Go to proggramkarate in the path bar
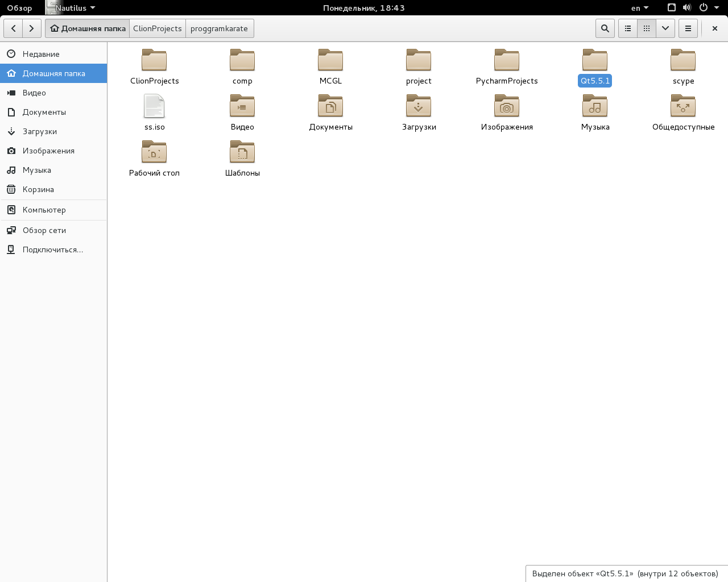This screenshot has width=728, height=582. click(219, 28)
